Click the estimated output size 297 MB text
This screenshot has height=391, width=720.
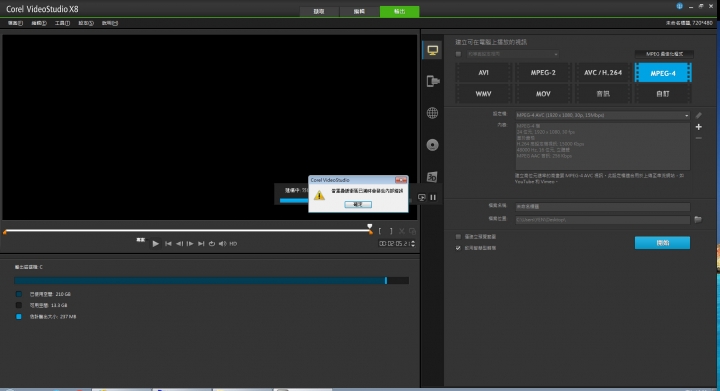[x=53, y=317]
